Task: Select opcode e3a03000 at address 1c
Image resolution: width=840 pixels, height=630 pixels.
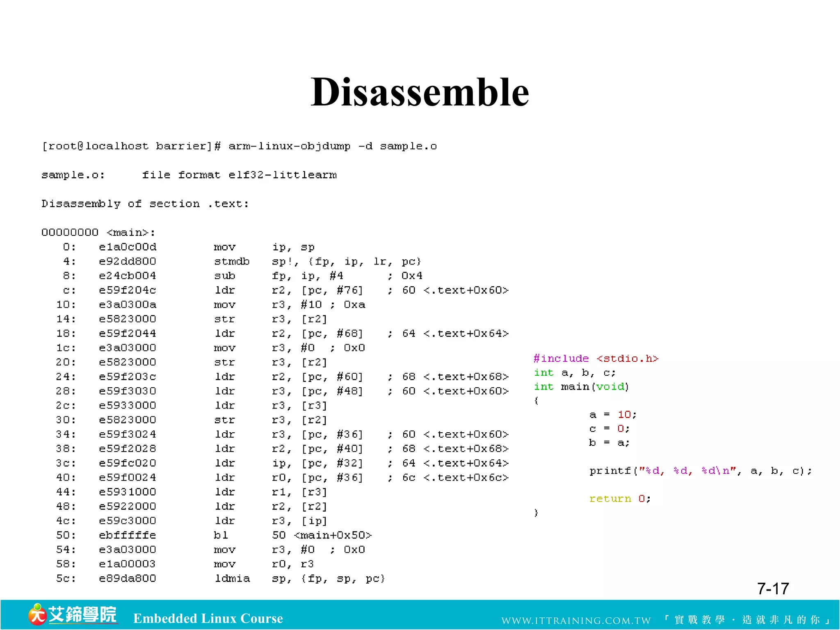Action: tap(128, 348)
